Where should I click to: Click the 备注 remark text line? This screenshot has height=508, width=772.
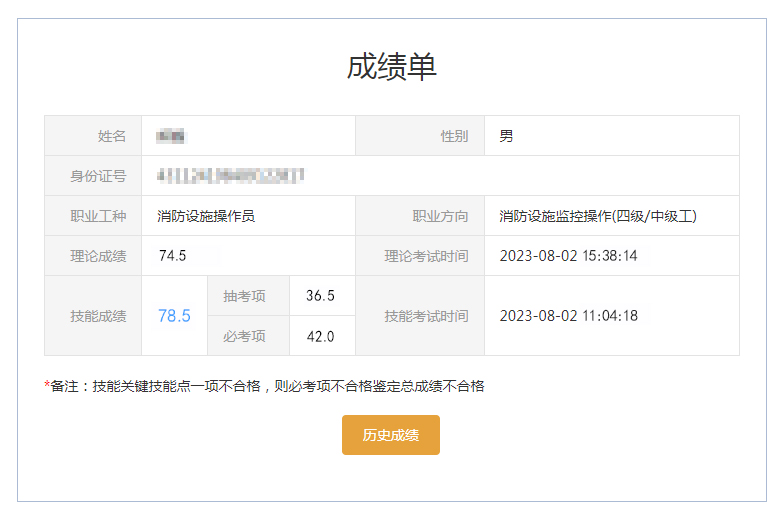pyautogui.click(x=266, y=386)
